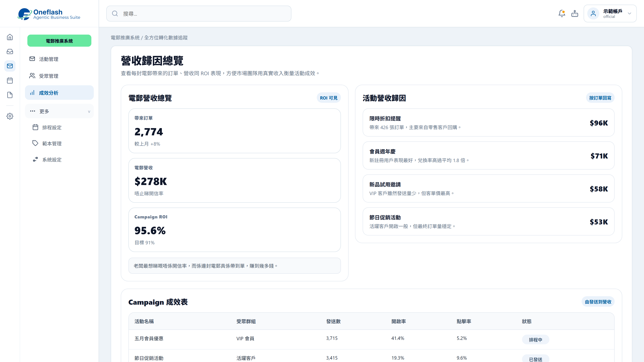Click the notification bell icon
This screenshot has height=362, width=644.
point(562,13)
